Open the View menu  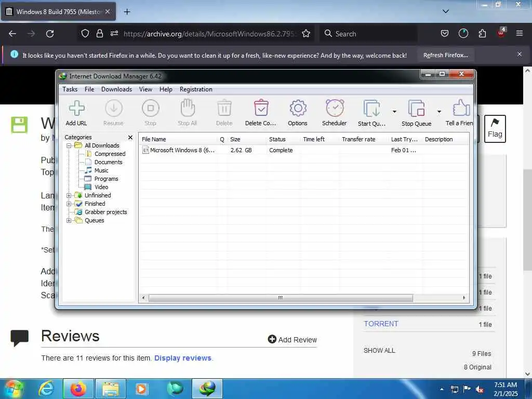145,89
